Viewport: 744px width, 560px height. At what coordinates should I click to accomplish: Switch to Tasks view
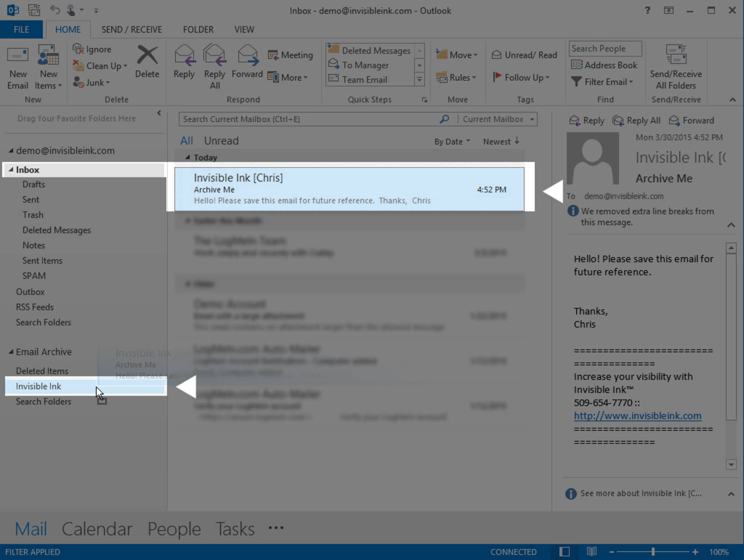(x=235, y=529)
